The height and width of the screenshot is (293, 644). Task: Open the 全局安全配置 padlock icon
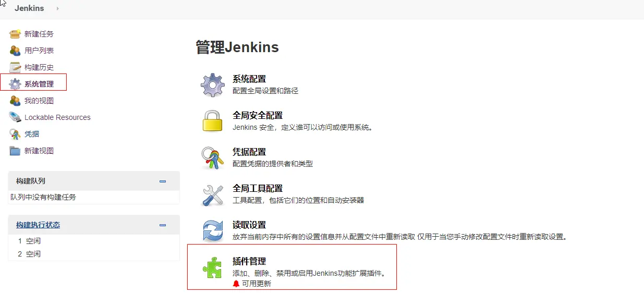point(213,121)
